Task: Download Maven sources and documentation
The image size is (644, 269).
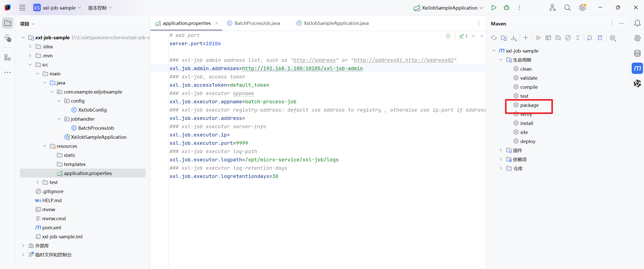Action: (514, 38)
